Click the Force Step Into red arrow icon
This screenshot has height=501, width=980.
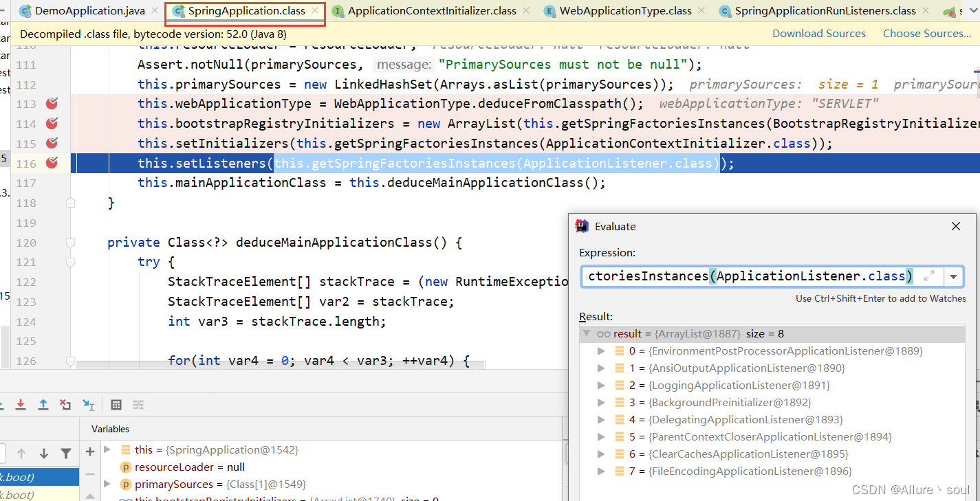21,405
